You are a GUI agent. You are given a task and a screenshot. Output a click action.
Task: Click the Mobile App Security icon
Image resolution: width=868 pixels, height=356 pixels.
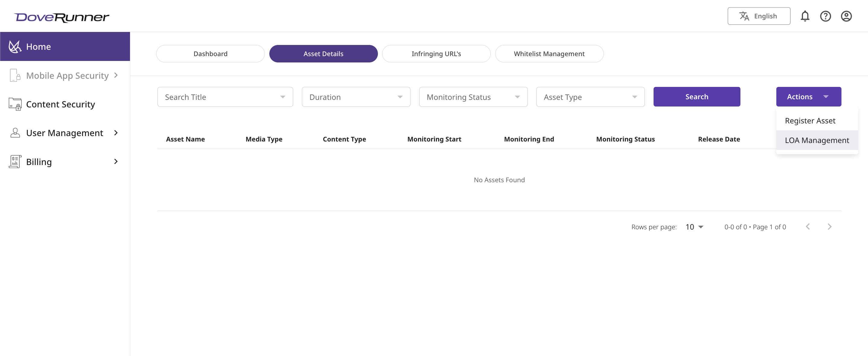pyautogui.click(x=15, y=75)
